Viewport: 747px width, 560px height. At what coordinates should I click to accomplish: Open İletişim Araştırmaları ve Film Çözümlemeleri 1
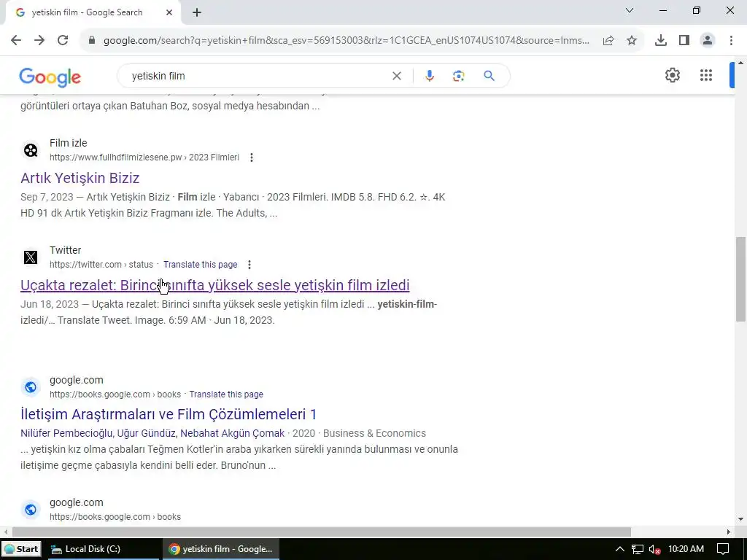[x=169, y=414]
